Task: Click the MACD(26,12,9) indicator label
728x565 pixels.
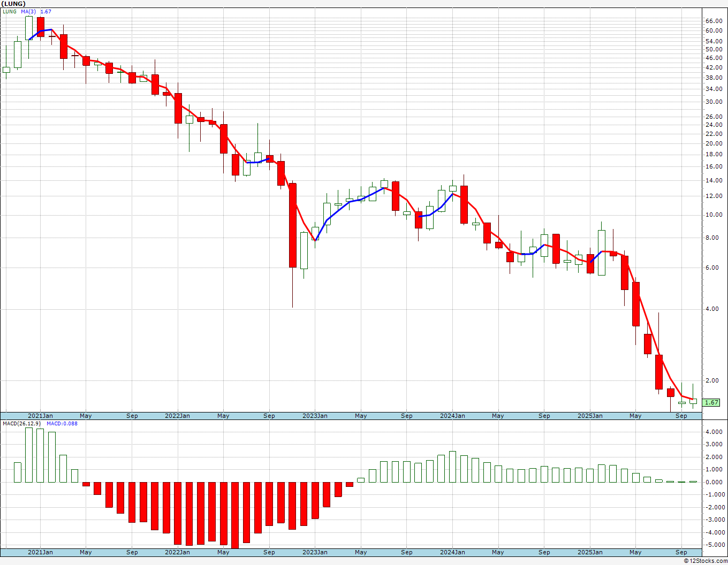Action: (21, 424)
